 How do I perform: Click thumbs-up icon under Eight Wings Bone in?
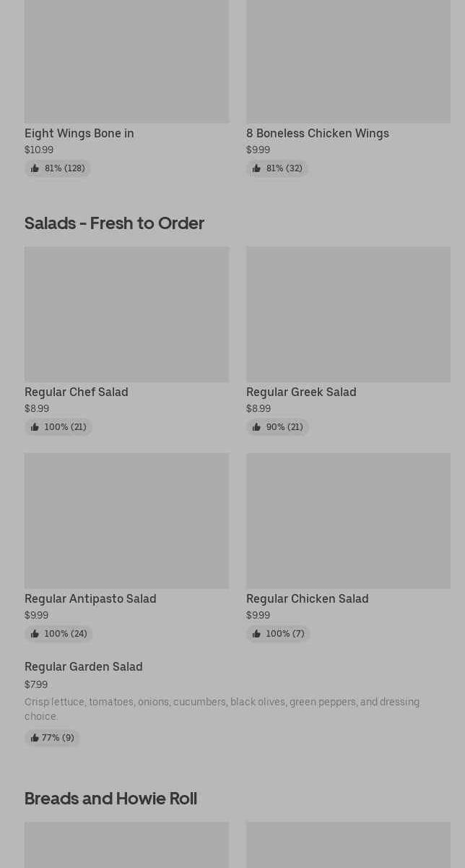[x=35, y=168]
